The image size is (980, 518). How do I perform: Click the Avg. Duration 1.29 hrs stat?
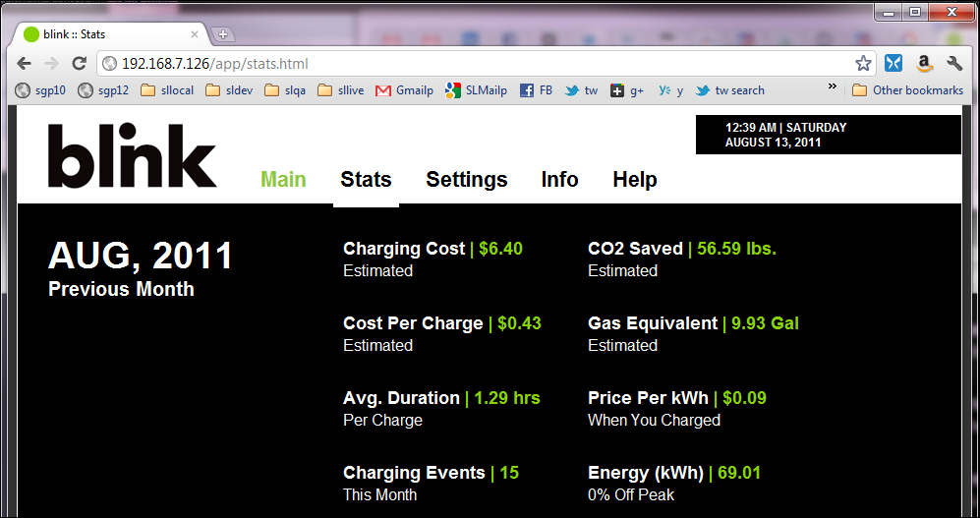(441, 398)
